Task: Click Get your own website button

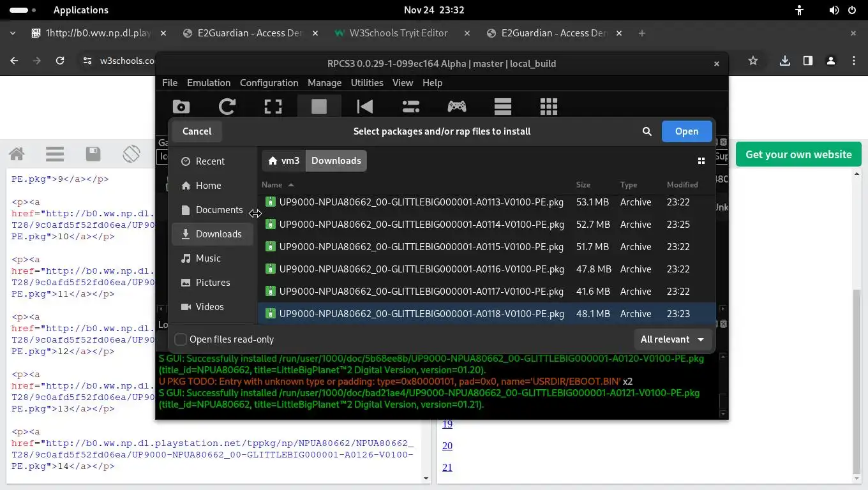Action: (x=798, y=154)
